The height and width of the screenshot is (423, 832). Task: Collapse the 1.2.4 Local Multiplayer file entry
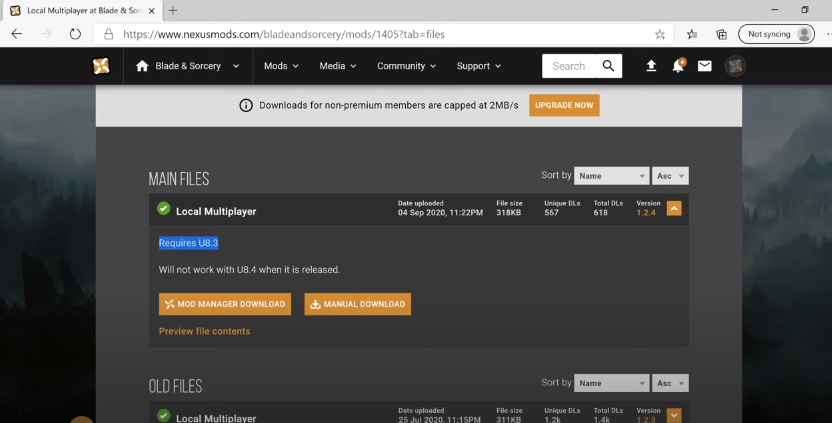(x=674, y=209)
